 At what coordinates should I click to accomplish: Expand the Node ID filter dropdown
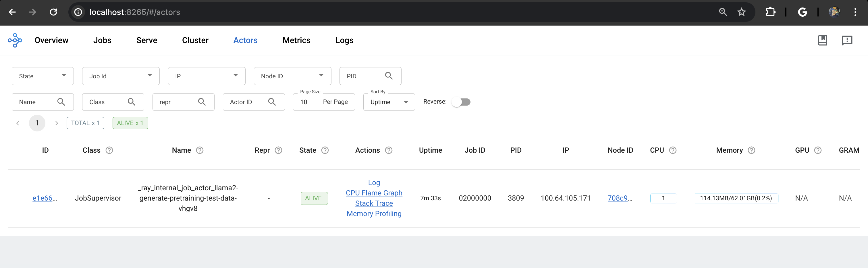(x=292, y=76)
